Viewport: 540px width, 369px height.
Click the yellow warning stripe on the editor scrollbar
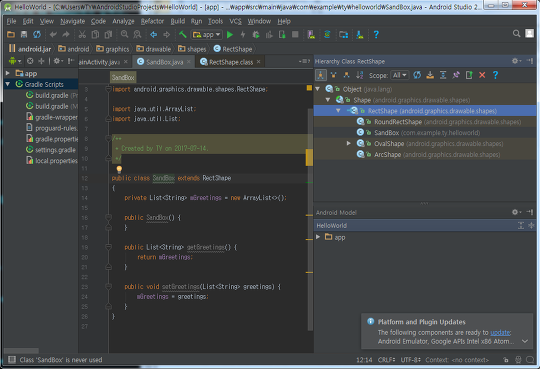(309, 157)
